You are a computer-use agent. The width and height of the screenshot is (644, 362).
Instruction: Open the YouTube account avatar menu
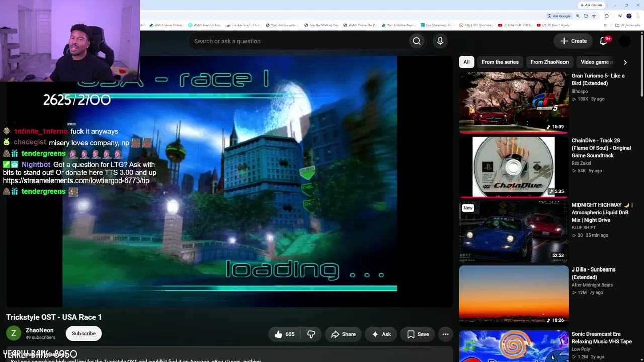point(625,41)
